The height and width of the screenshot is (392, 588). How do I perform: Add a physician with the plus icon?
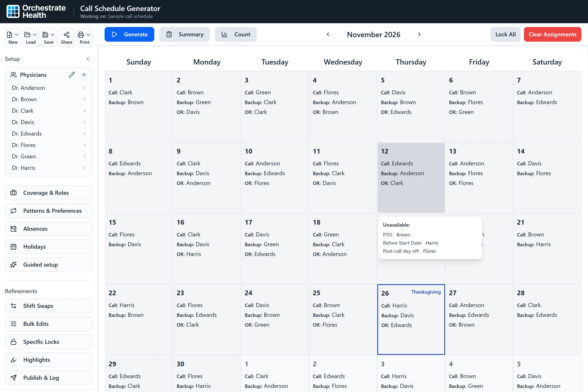tap(84, 75)
